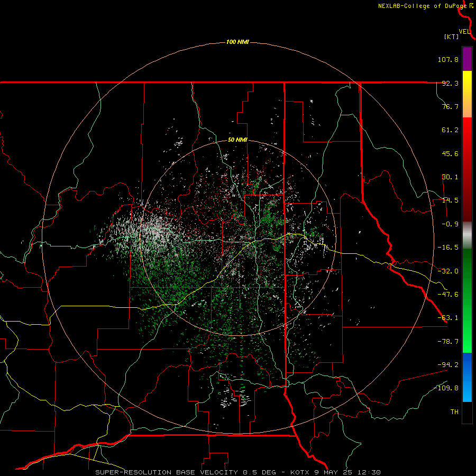
Task: Select the 14.5 velocity scale value
Action: point(450,200)
